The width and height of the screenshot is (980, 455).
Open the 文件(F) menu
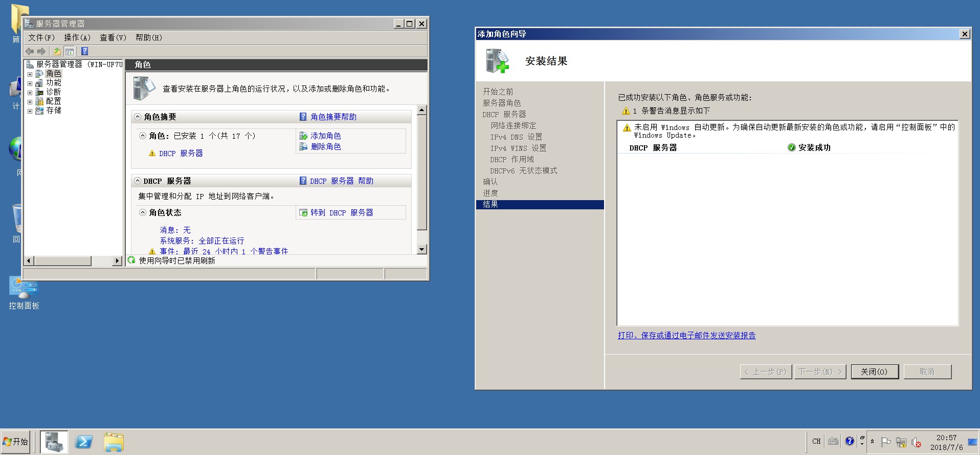(41, 37)
